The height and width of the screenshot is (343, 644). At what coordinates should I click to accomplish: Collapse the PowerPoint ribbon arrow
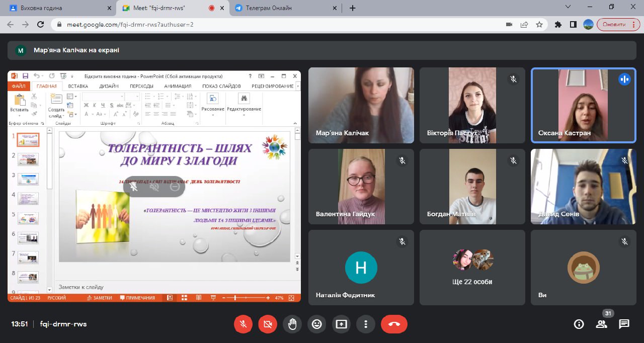(296, 123)
